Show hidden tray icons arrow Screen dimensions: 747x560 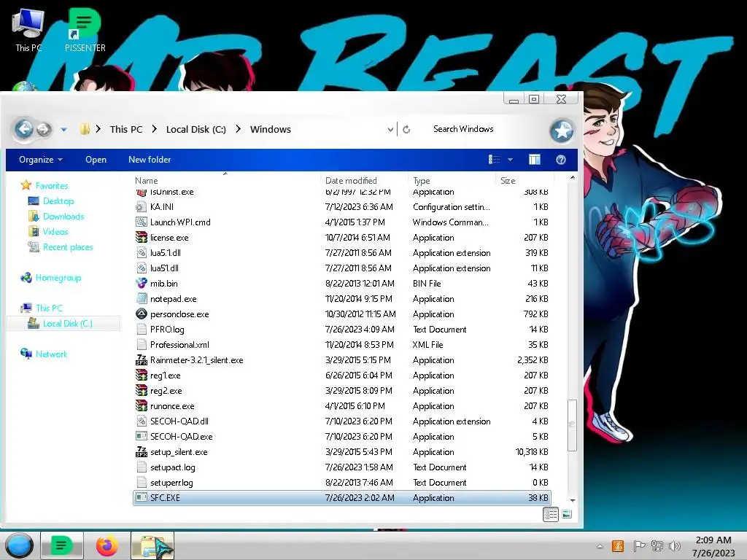pos(600,546)
